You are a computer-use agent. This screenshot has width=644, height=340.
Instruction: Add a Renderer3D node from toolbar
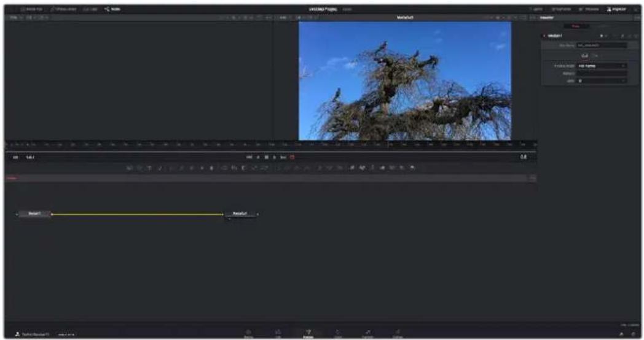[412, 168]
